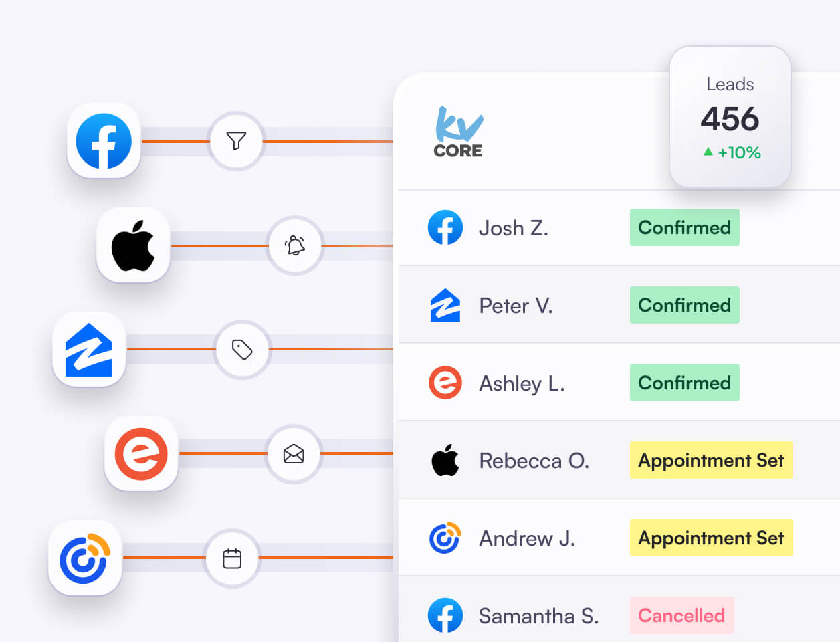Select the Ashley L. lead name

tap(522, 383)
